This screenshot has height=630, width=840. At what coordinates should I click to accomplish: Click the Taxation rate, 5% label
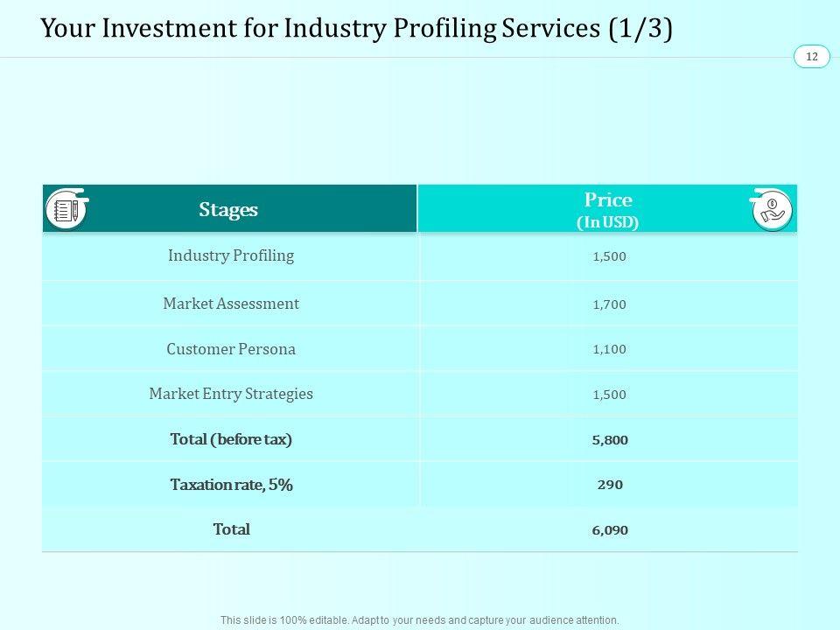coord(231,484)
